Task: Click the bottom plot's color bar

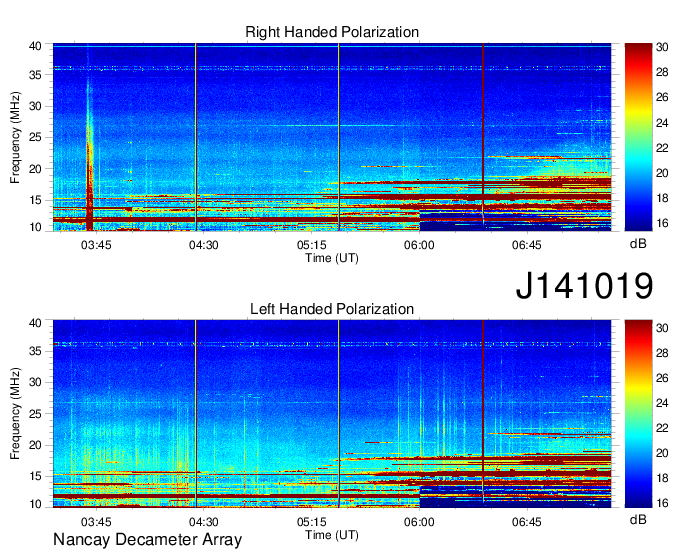Action: click(638, 414)
